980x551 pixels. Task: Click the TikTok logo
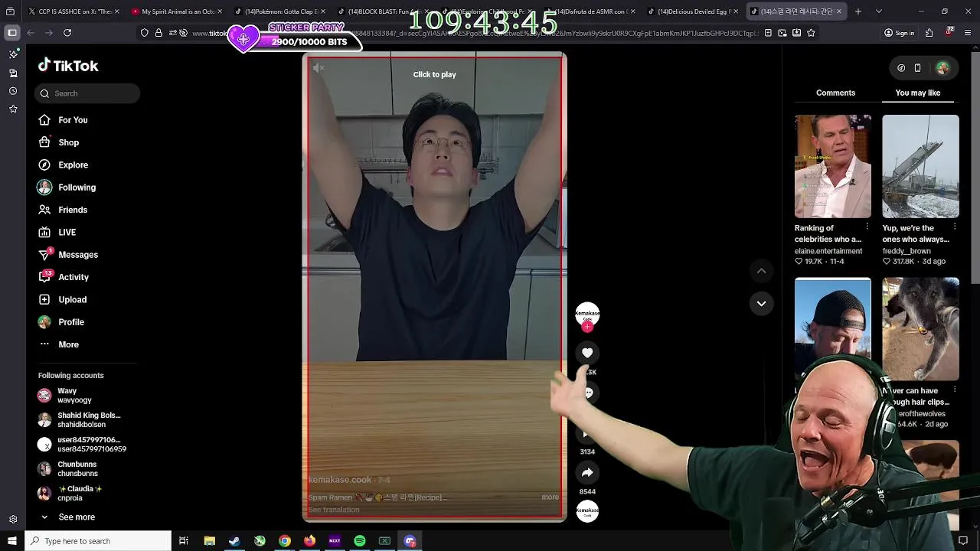(68, 66)
